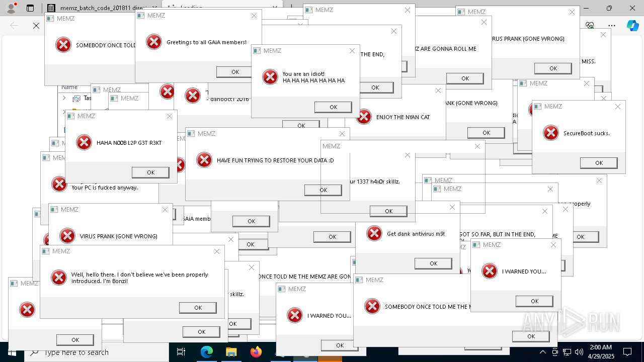Open Edge Browser essentials heart icon
The image size is (644, 362).
(x=590, y=25)
